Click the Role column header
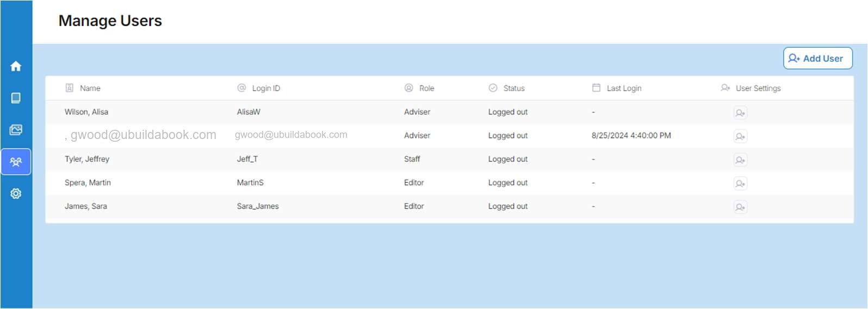The height and width of the screenshot is (309, 868). [426, 88]
